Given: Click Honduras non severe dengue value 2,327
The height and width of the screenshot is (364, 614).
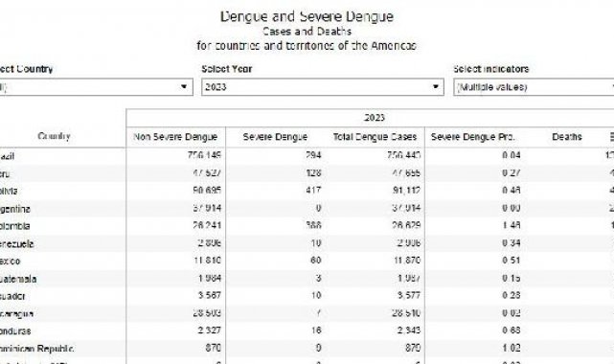Looking at the screenshot, I should point(210,330).
